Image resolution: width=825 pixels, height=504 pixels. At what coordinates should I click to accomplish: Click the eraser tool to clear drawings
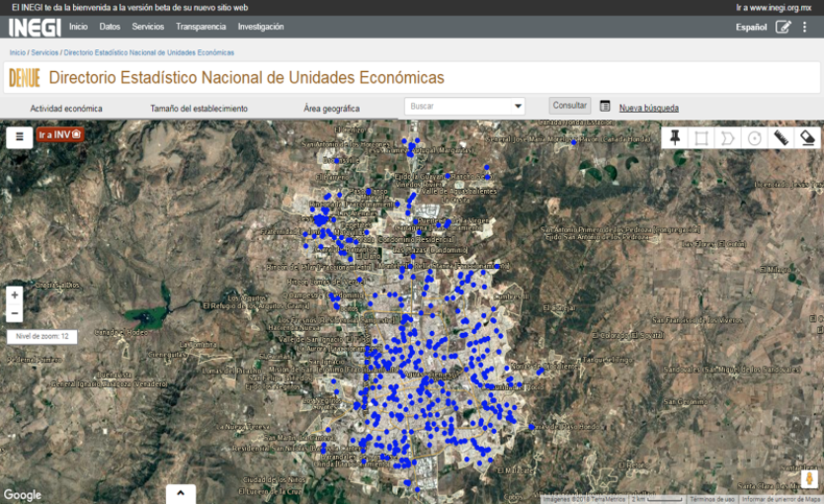[x=807, y=138]
